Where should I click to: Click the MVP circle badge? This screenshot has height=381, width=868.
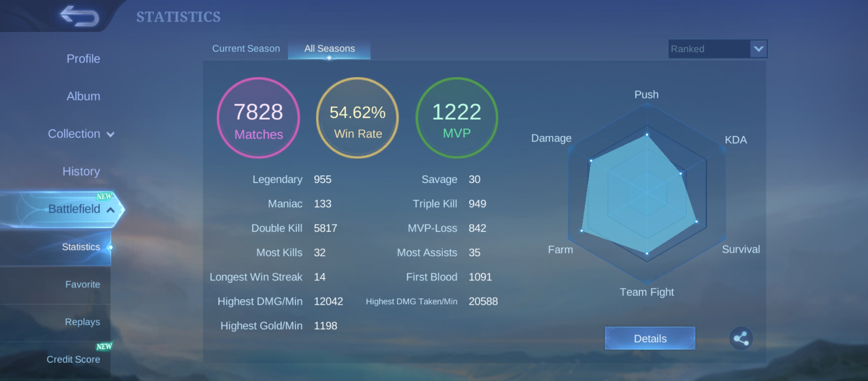pyautogui.click(x=457, y=118)
